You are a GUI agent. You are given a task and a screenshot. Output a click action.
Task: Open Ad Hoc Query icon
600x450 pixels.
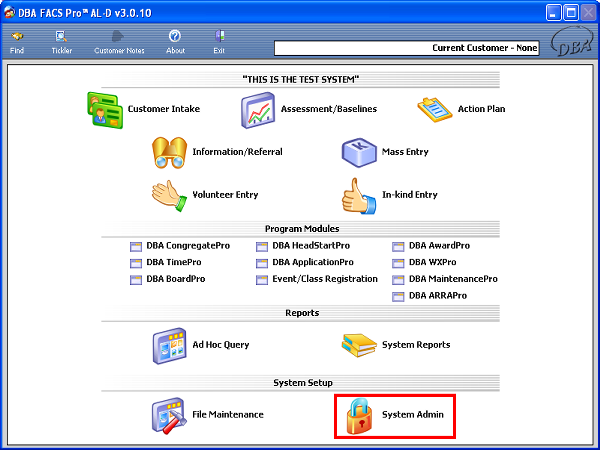click(x=169, y=346)
